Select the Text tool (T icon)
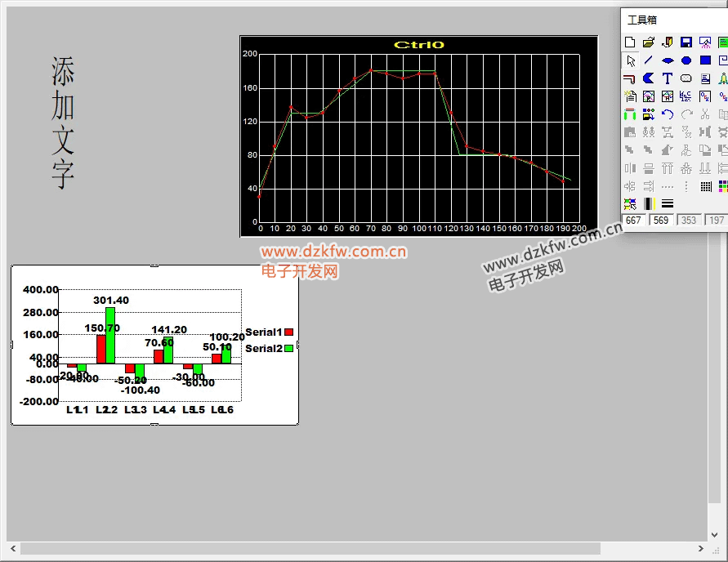Screen dimensions: 728x562 668,79
